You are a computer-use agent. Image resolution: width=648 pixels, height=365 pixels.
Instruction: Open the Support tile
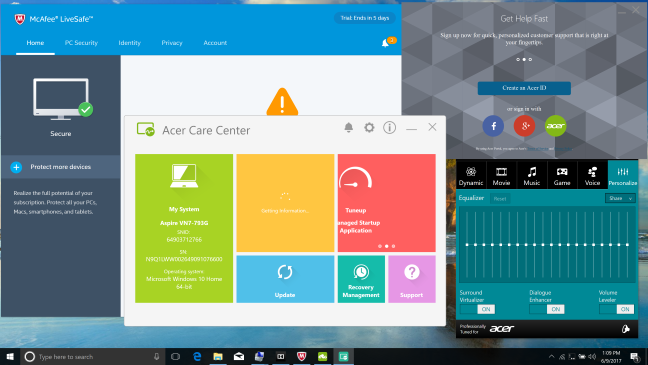click(412, 279)
